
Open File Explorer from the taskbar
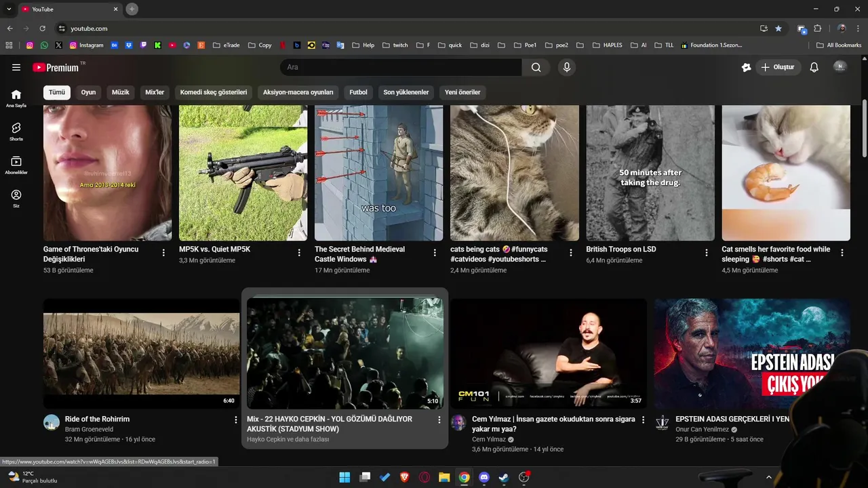[444, 477]
